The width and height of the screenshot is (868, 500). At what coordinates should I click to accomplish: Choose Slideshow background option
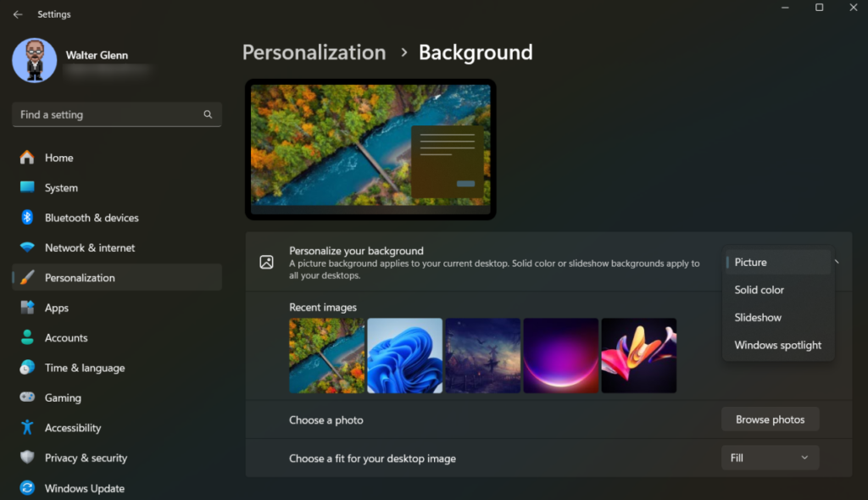[778, 317]
